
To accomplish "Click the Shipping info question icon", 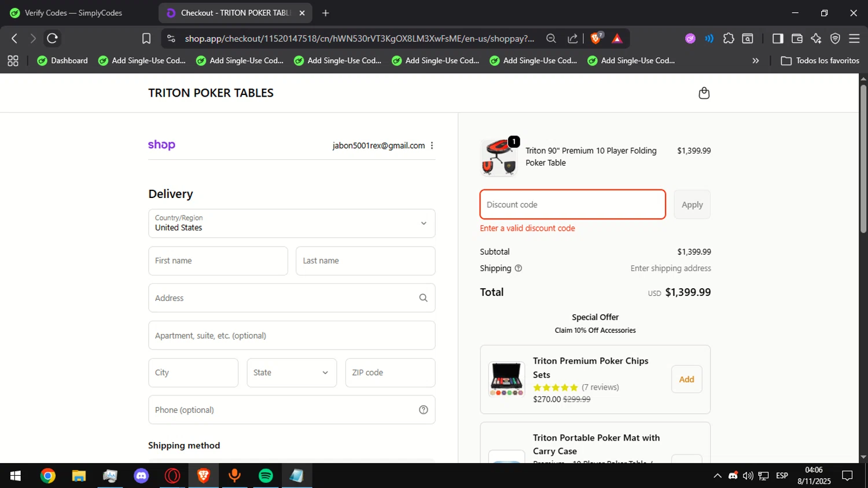I will (518, 269).
